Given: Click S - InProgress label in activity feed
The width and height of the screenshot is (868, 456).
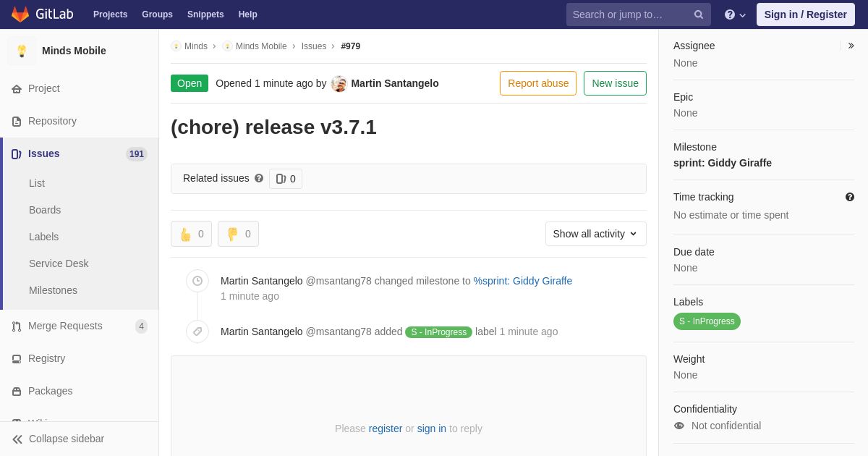Looking at the screenshot, I should point(439,332).
